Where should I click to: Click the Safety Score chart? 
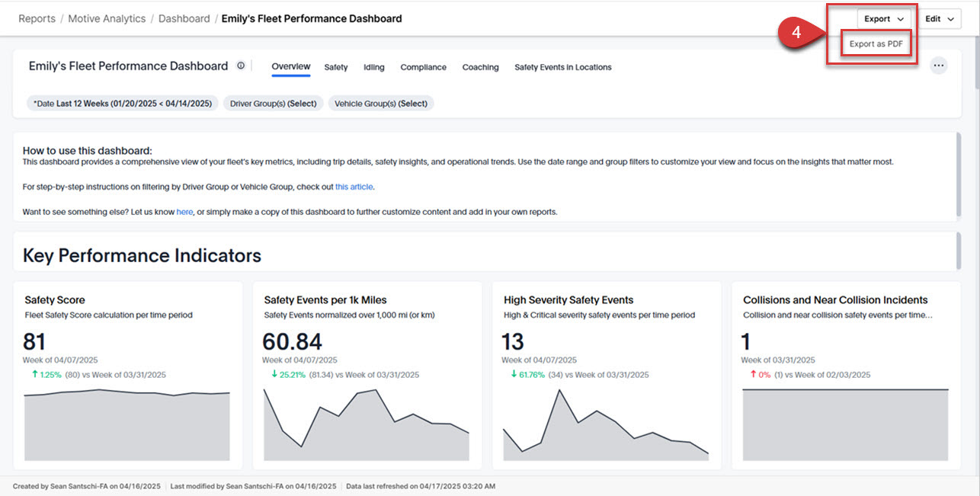tap(127, 425)
